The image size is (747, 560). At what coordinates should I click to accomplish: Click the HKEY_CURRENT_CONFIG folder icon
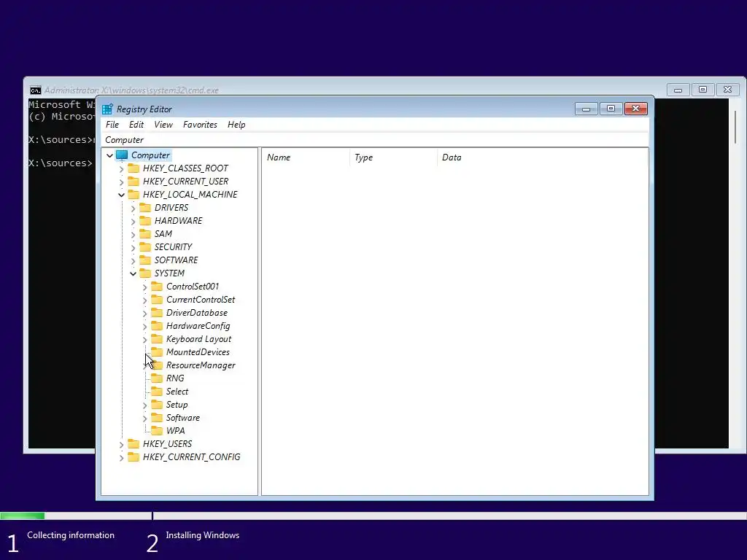click(133, 456)
